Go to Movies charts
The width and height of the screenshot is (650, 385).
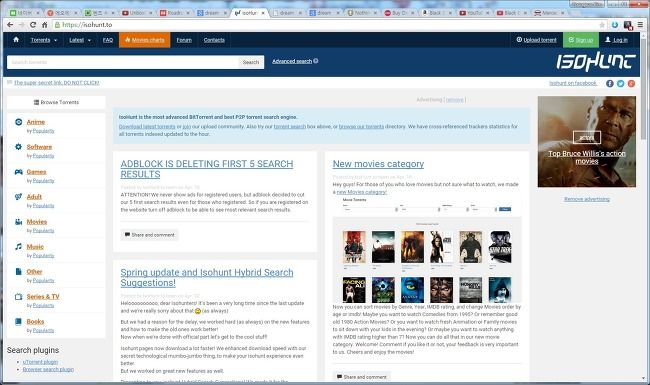[x=145, y=40]
